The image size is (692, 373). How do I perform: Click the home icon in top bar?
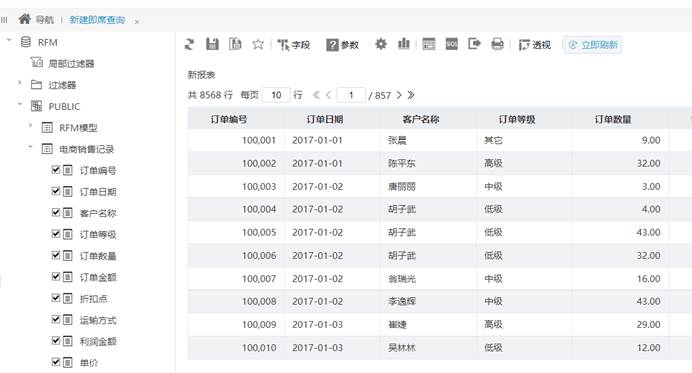[x=25, y=19]
